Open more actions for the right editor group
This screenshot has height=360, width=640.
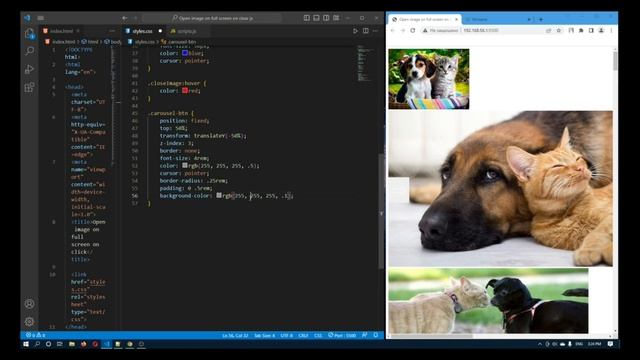(x=376, y=31)
